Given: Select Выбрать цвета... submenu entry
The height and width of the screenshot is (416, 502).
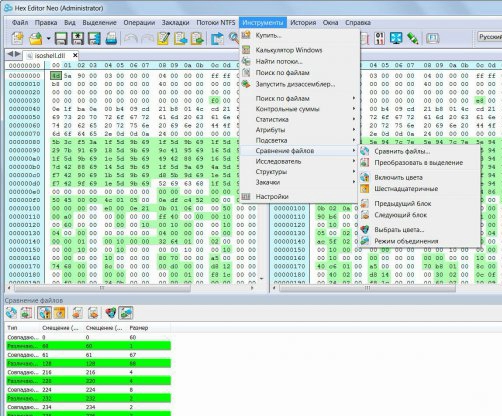Looking at the screenshot, I should tap(419, 230).
